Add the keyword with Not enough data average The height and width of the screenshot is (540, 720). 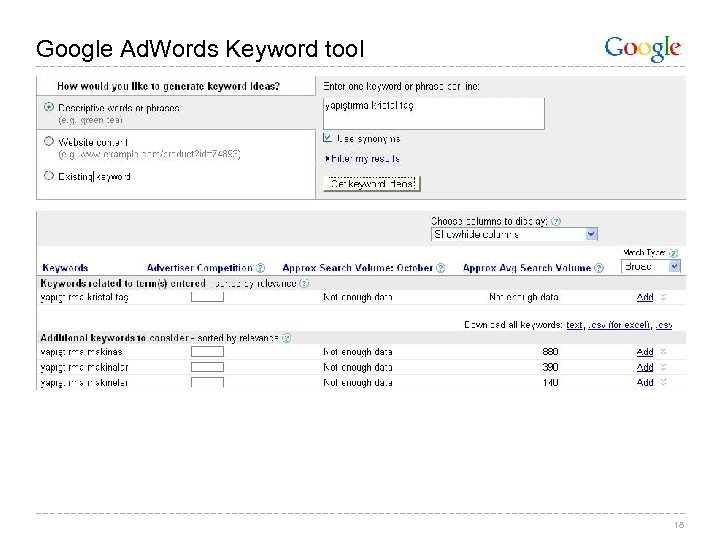645,297
